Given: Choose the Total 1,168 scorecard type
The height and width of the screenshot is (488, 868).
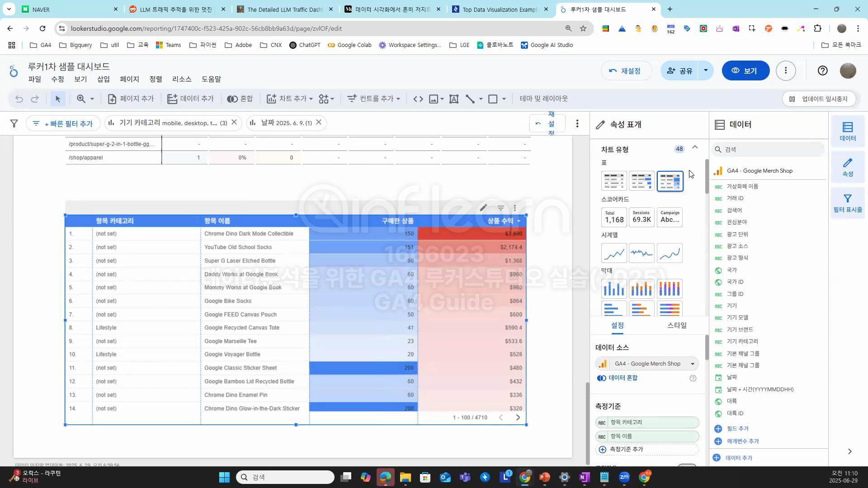Looking at the screenshot, I should (614, 217).
